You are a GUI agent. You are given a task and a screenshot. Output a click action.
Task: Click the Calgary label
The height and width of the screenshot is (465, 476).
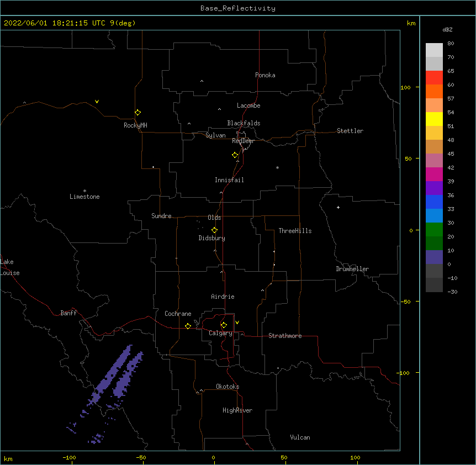220,333
